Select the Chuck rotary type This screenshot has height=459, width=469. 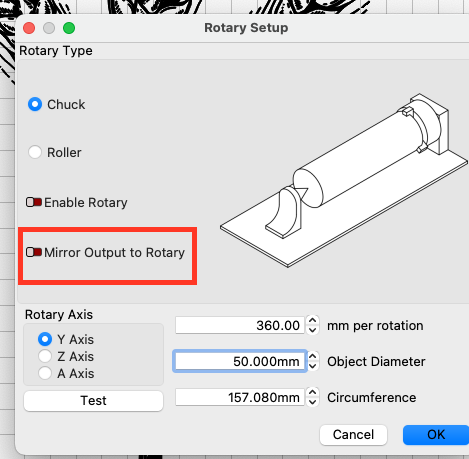coord(35,104)
